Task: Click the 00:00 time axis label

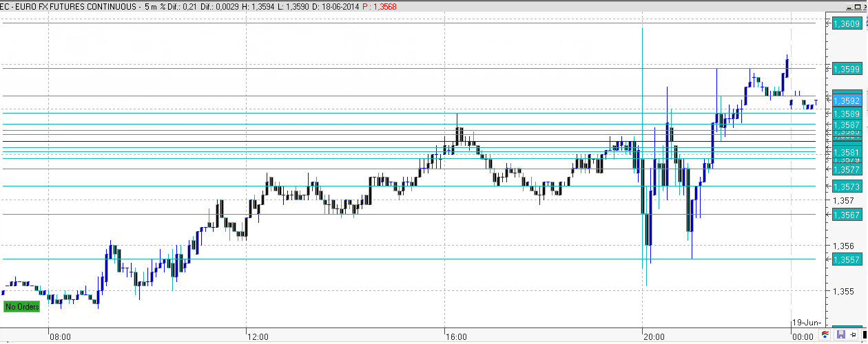Action: (803, 336)
